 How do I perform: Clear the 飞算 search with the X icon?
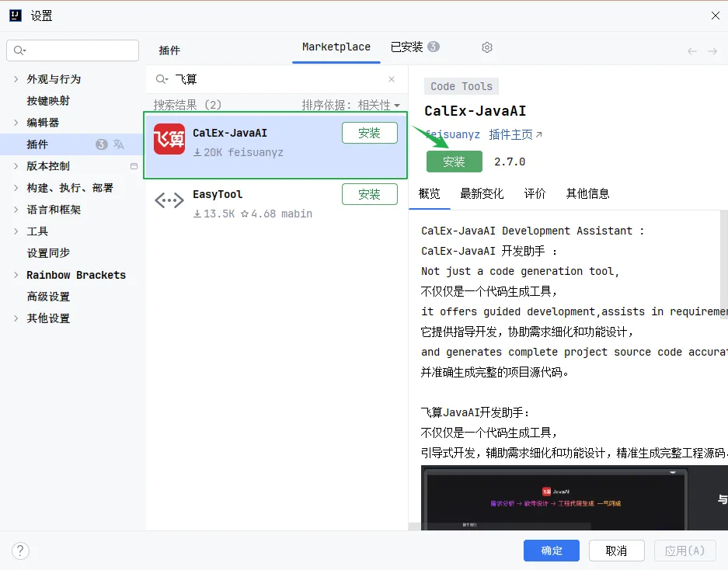(392, 79)
